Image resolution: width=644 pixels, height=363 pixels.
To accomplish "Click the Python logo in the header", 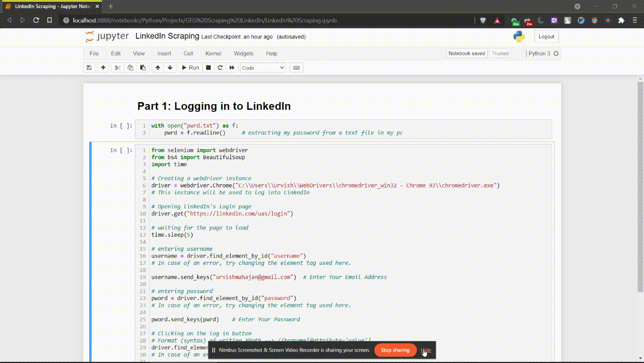I will click(x=519, y=36).
